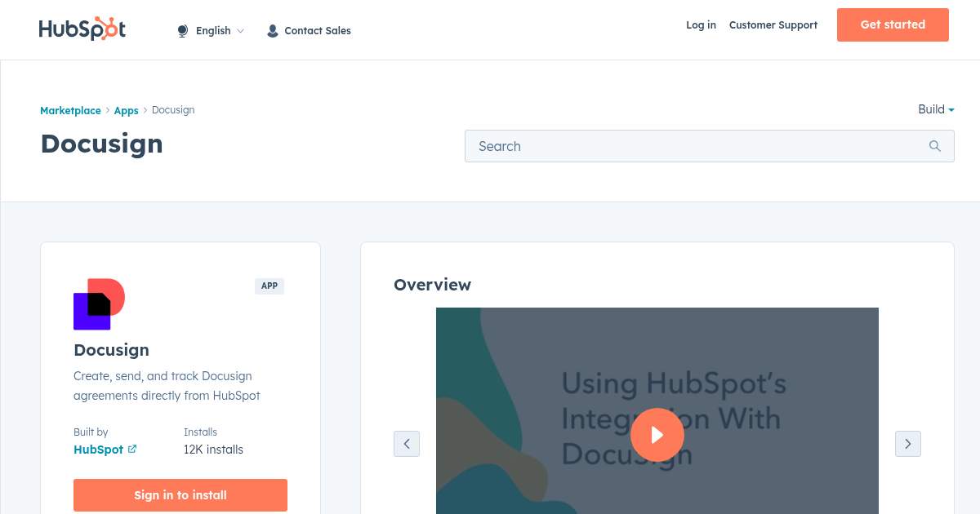The height and width of the screenshot is (514, 980).
Task: Click the right carousel arrow
Action: tap(907, 443)
